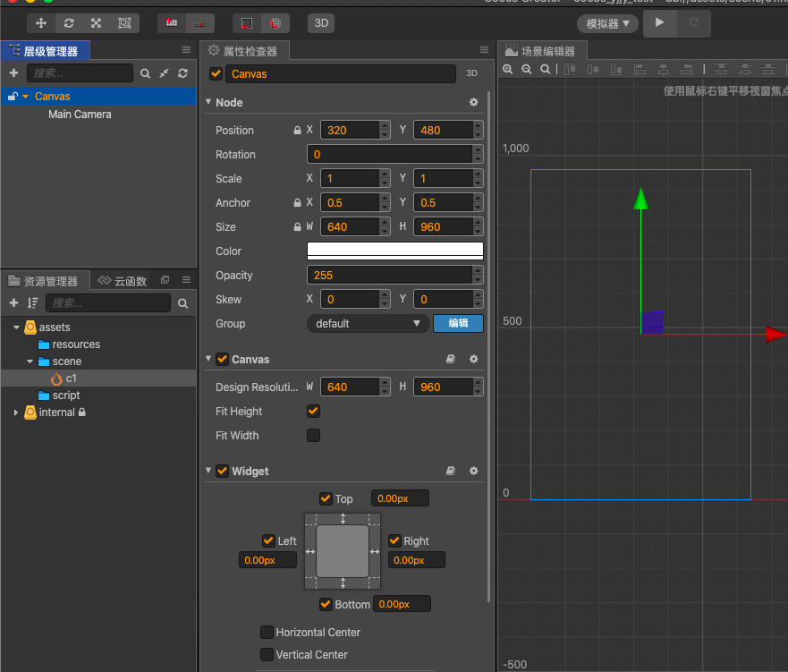
Task: Switch to the 层级管理器 tab
Action: click(46, 51)
